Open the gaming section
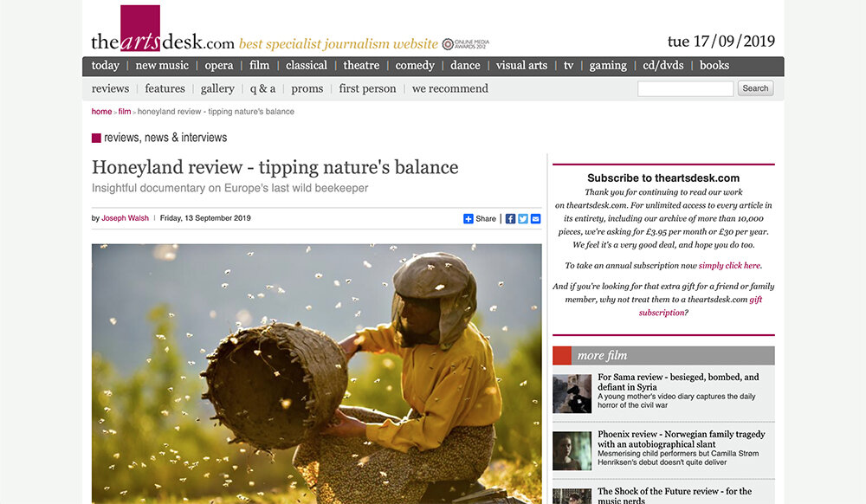This screenshot has width=866, height=504. (x=608, y=66)
